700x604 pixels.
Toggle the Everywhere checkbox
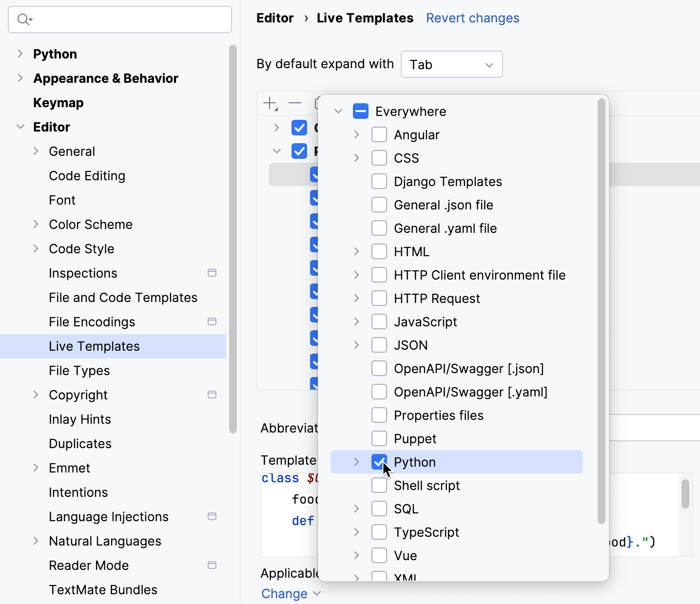pos(360,111)
